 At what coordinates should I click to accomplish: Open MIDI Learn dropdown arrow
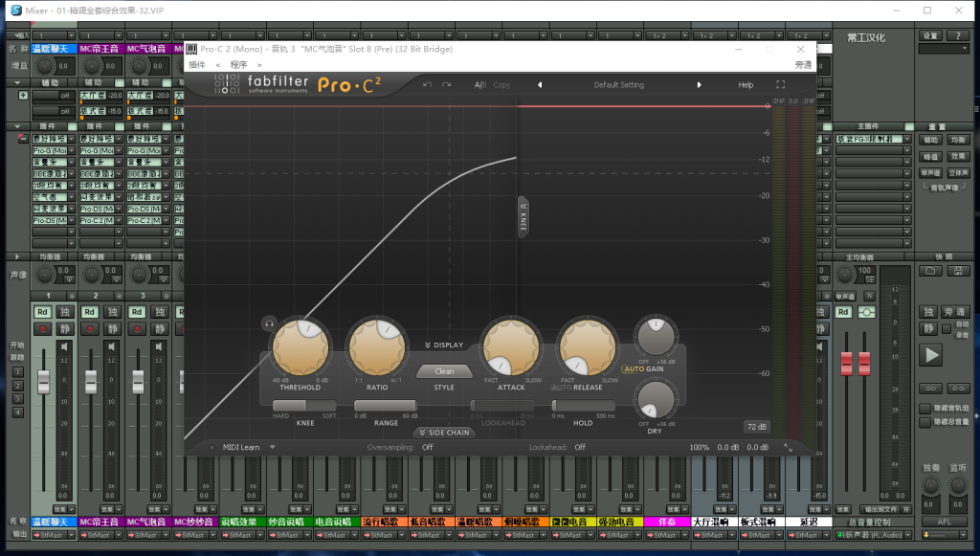[273, 447]
